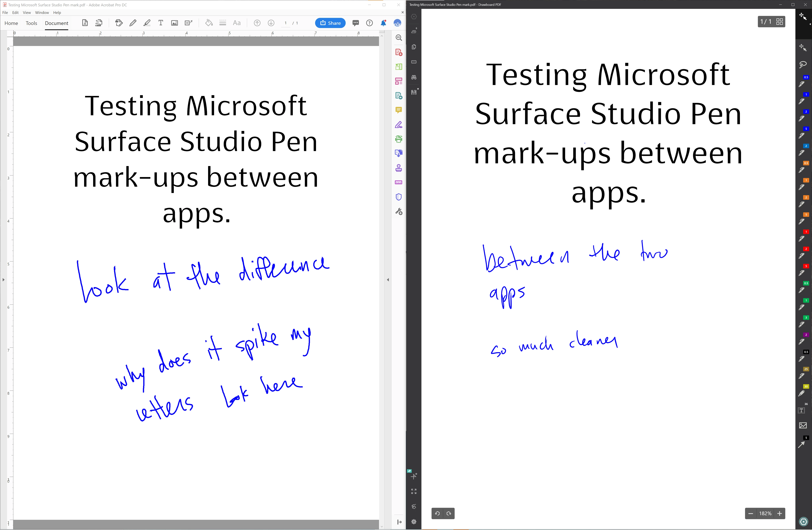Toggle the page thumbnails grid view

pyautogui.click(x=780, y=22)
